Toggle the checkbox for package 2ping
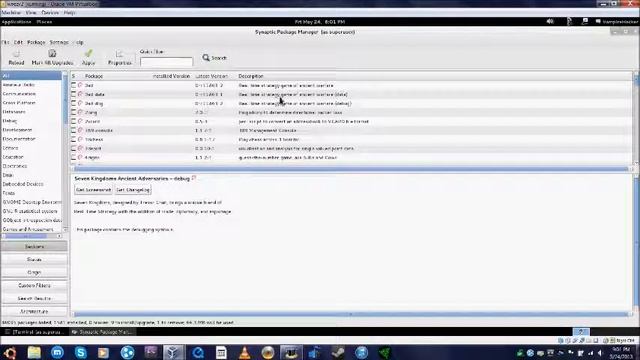Screen dimensions: 640x360 (x=73, y=112)
